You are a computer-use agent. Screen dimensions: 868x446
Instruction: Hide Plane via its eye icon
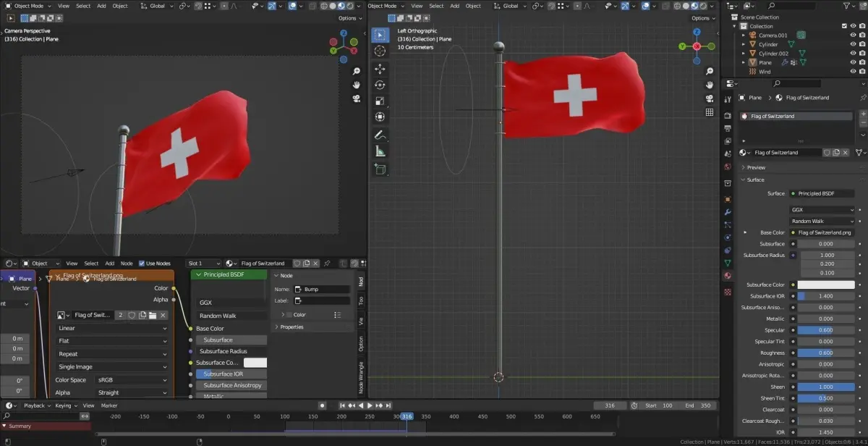click(854, 62)
